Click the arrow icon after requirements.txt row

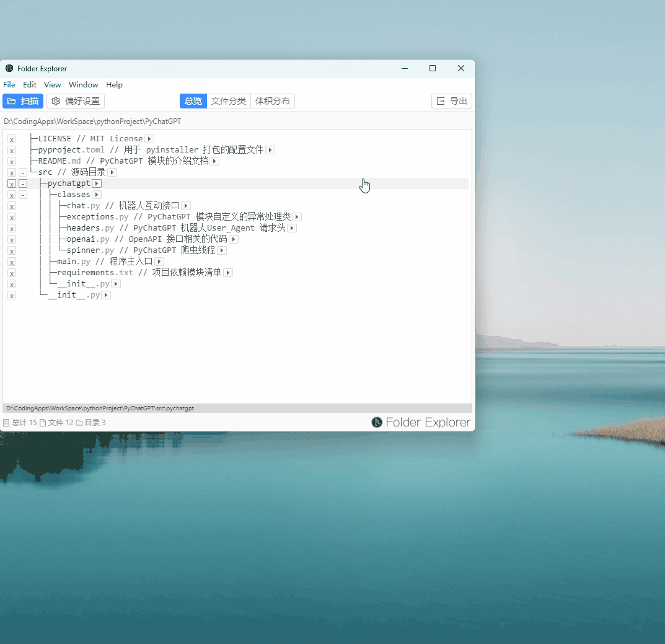tap(228, 273)
